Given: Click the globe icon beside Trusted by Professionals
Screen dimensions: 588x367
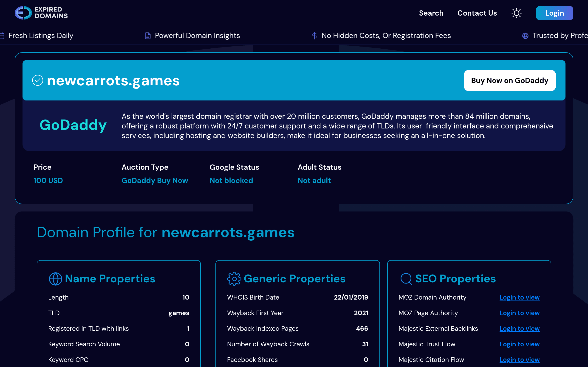Looking at the screenshot, I should [525, 35].
